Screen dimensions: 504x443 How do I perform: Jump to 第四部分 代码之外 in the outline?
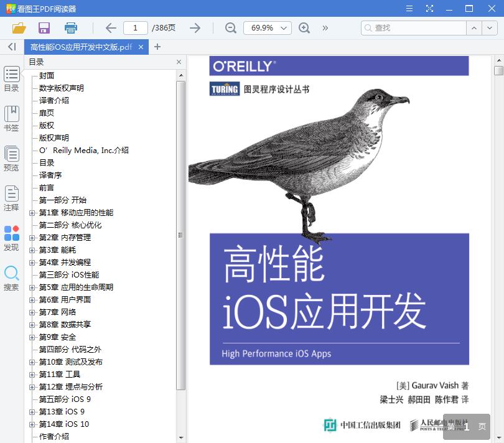[70, 350]
